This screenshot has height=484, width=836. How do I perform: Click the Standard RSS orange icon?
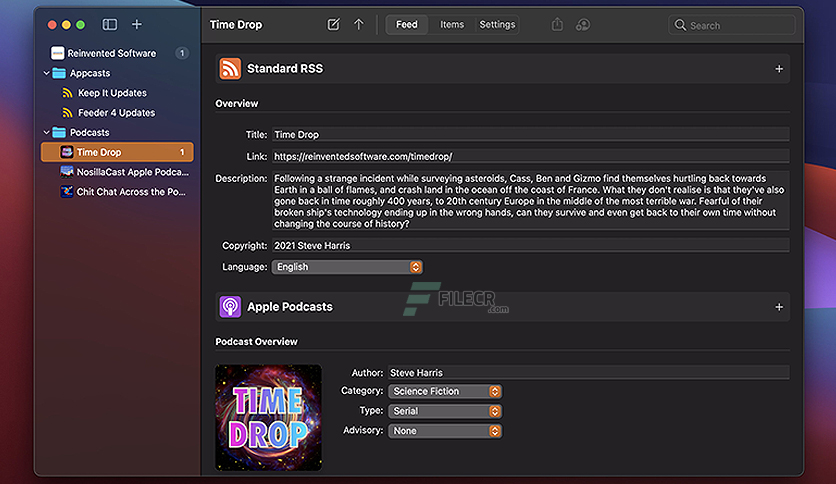(x=230, y=69)
